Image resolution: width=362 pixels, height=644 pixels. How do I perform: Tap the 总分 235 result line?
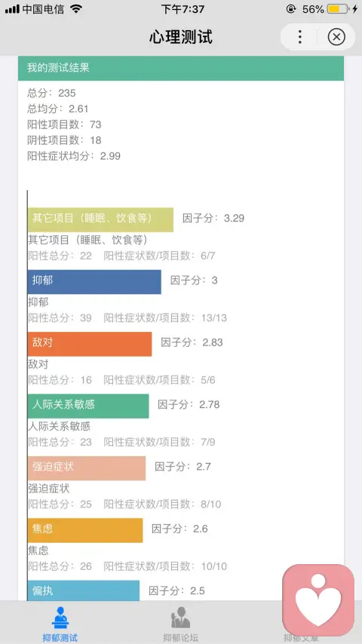tap(51, 93)
